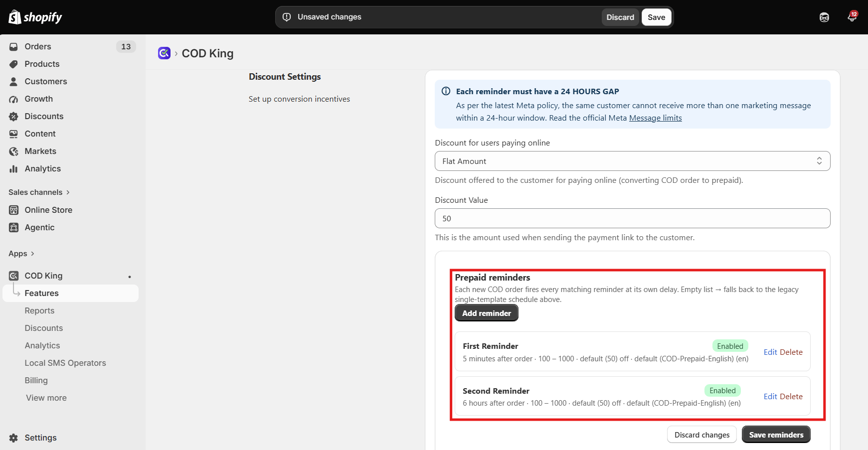Click the Online Store storefront icon
The image size is (868, 450).
[x=13, y=210]
